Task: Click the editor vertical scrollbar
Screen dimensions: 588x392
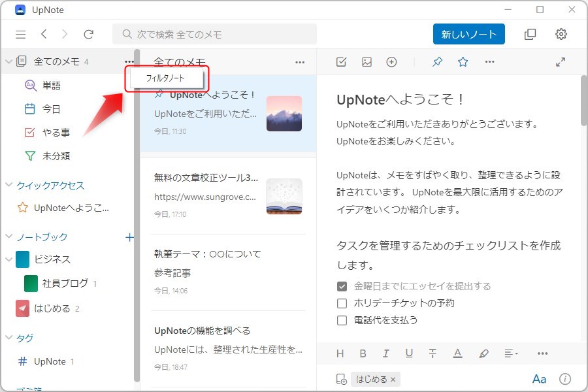Action: click(x=584, y=101)
